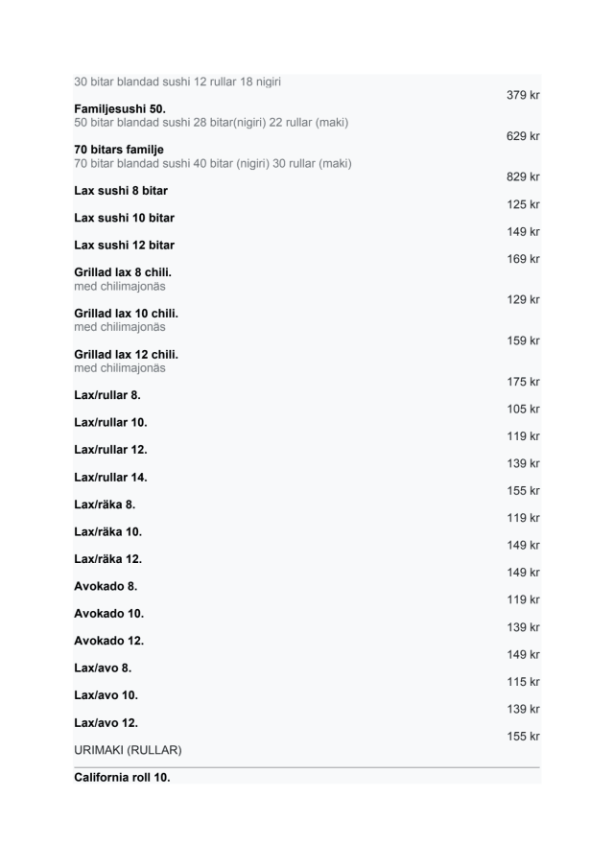Image resolution: width=614 pixels, height=868 pixels.
Task: Select Lax/räka 10 from the menu
Action: 107,531
